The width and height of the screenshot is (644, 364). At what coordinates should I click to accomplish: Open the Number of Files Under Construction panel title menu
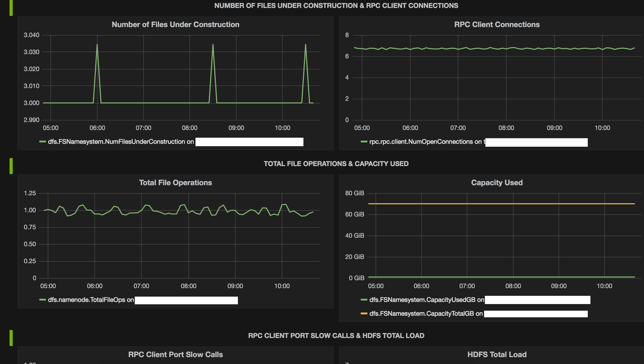175,24
